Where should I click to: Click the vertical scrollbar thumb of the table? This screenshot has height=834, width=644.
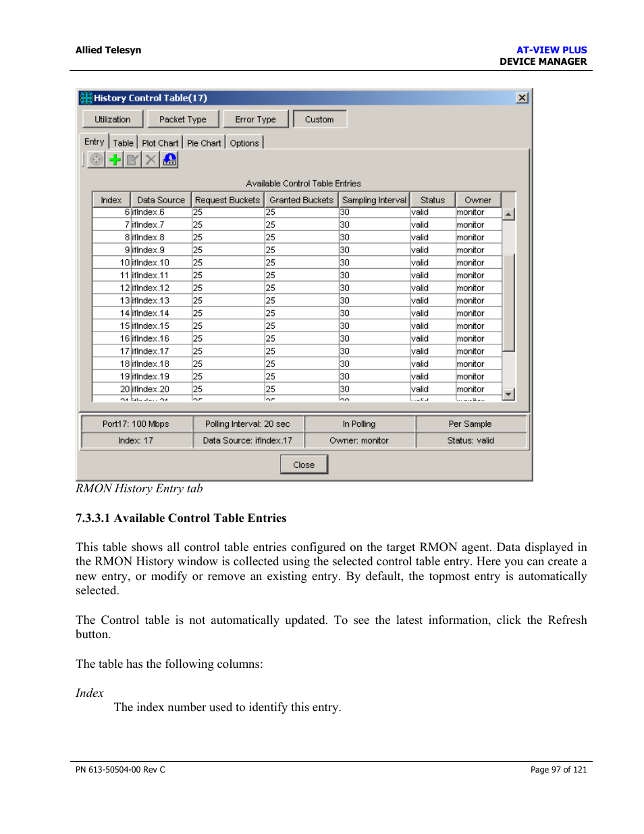(x=509, y=303)
